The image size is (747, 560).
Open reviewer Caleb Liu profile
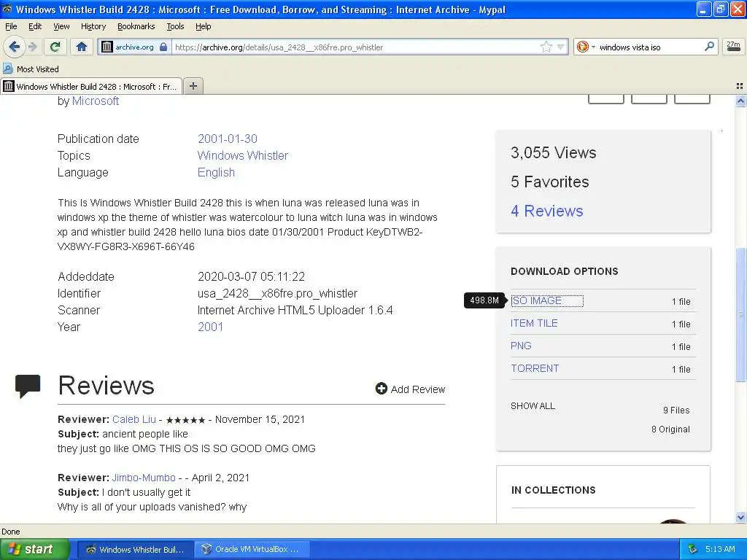134,419
